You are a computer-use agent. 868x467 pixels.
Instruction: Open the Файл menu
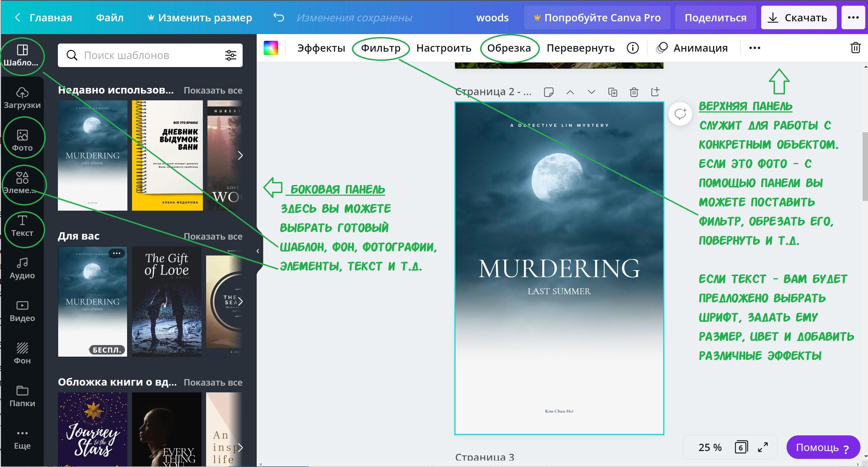pos(110,18)
